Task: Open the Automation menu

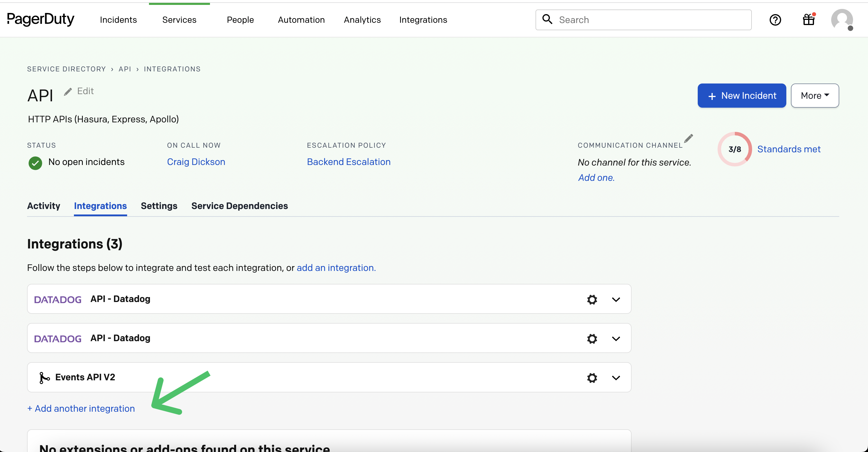Action: 301,20
